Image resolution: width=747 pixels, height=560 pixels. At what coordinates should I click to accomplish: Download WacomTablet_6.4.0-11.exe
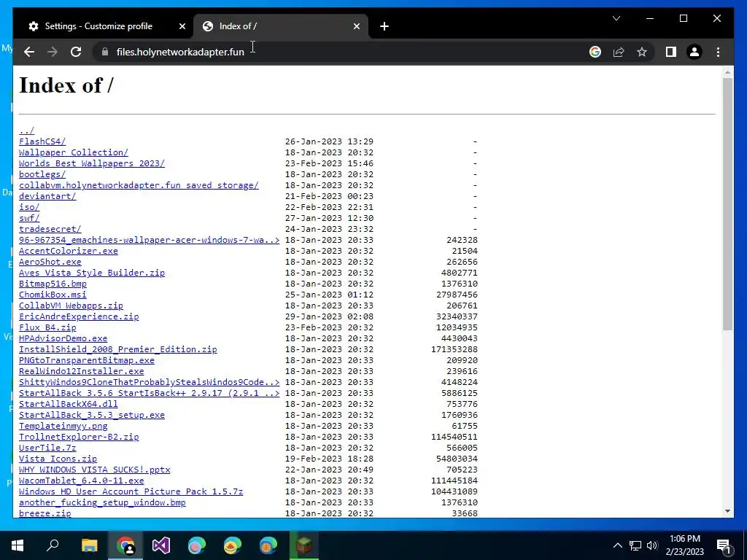(82, 481)
